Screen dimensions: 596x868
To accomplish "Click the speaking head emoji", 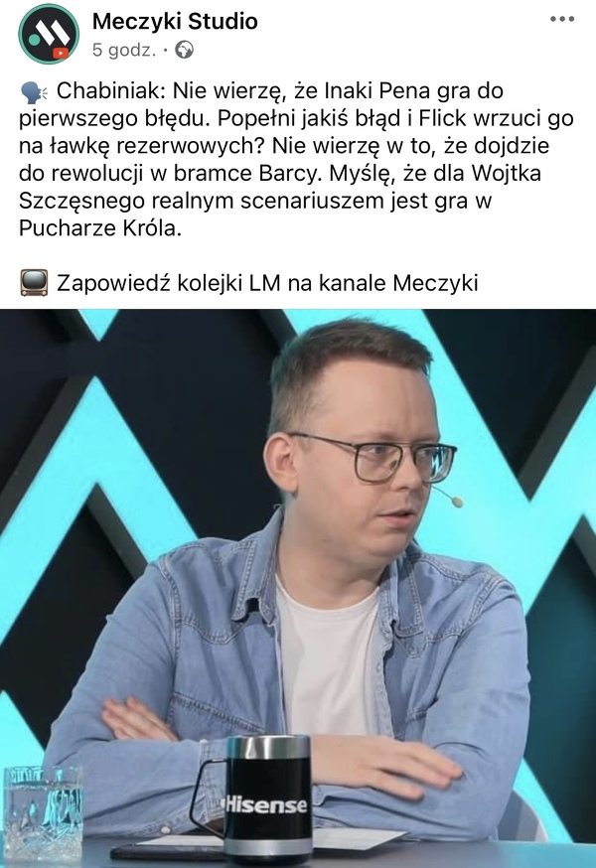I will click(35, 92).
